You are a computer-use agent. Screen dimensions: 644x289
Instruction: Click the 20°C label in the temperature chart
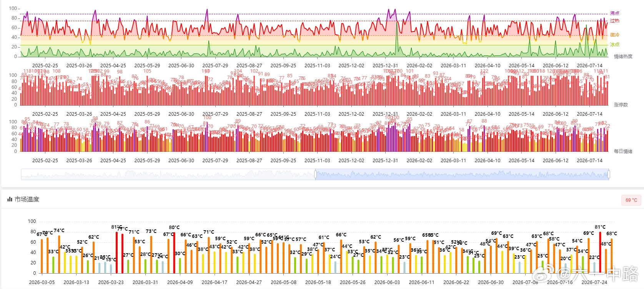coord(566,259)
